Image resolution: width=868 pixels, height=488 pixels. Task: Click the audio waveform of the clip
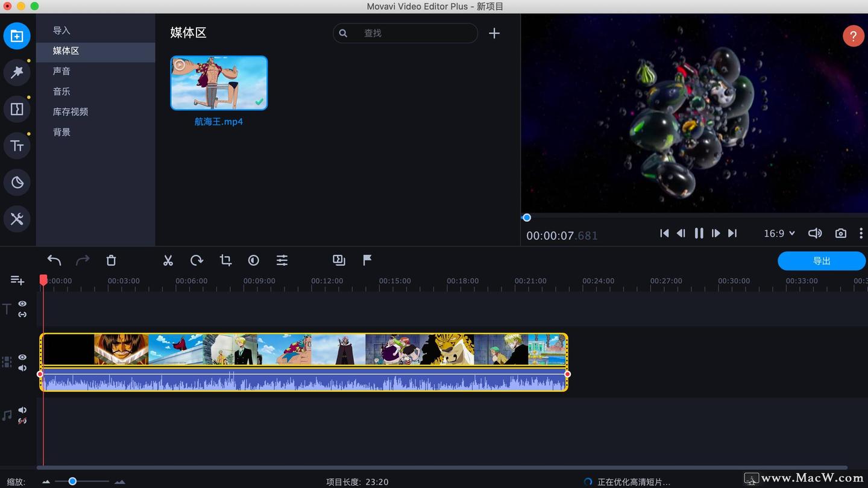(304, 381)
